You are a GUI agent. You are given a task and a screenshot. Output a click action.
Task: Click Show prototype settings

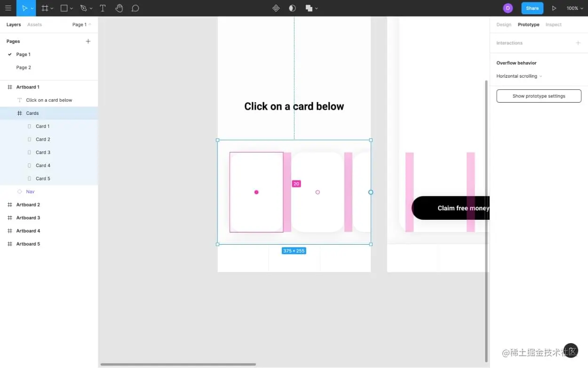539,96
